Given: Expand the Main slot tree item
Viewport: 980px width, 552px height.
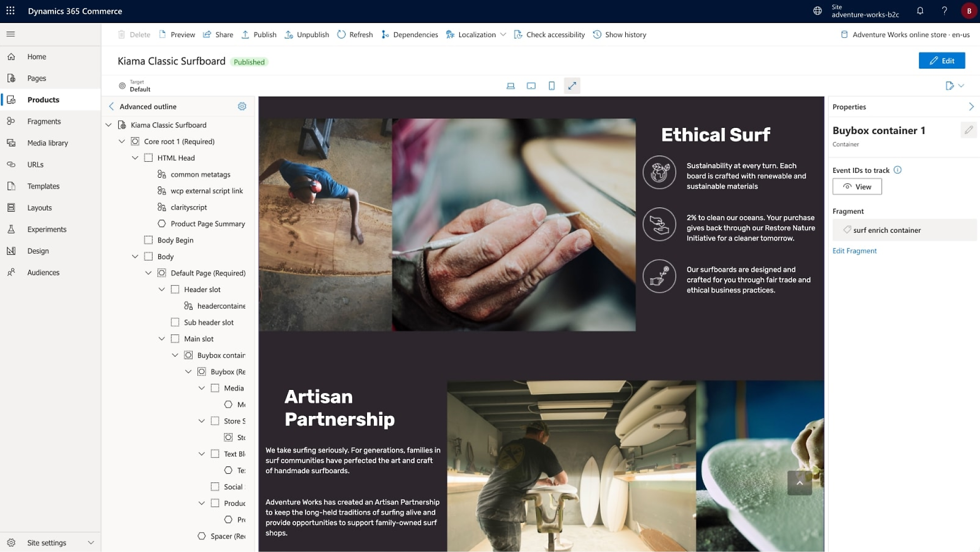Looking at the screenshot, I should [162, 338].
